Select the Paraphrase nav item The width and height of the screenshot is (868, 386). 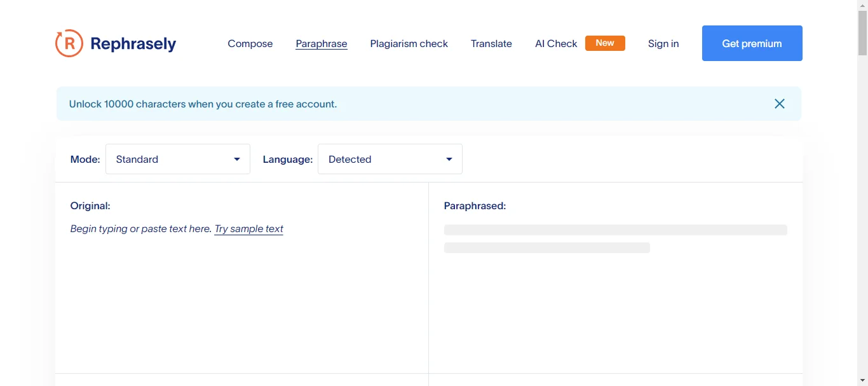pos(322,43)
